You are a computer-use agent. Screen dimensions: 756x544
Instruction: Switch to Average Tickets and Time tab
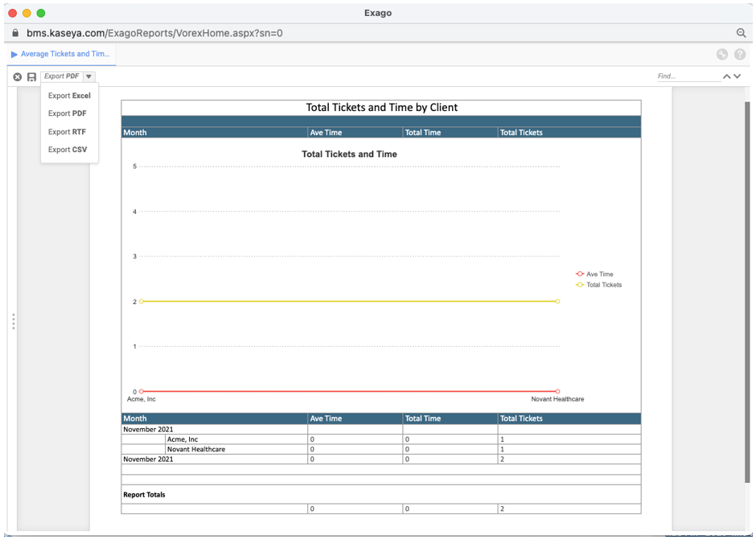click(63, 54)
